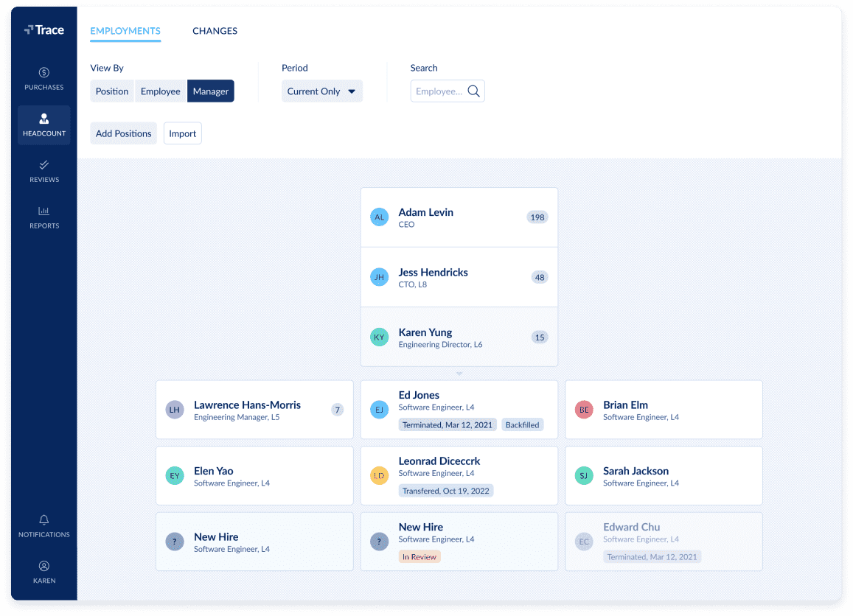This screenshot has width=853, height=616.
Task: Expand Lawrence Hans-Morris' 7 reports badge
Action: (x=337, y=410)
